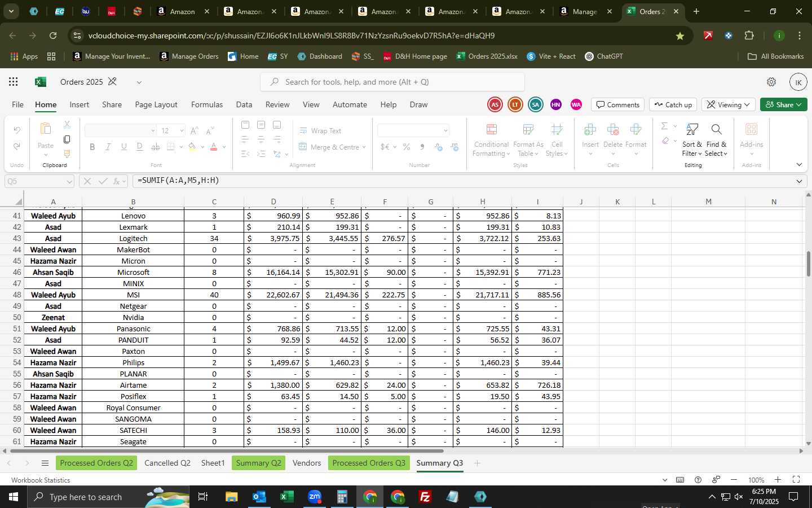Click the green Share button
This screenshot has width=812, height=508.
783,105
